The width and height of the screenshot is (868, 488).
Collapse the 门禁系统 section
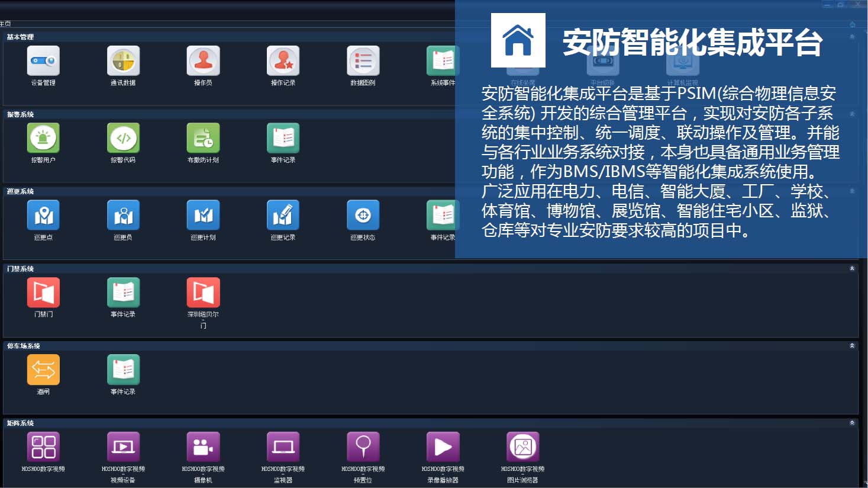tap(852, 269)
